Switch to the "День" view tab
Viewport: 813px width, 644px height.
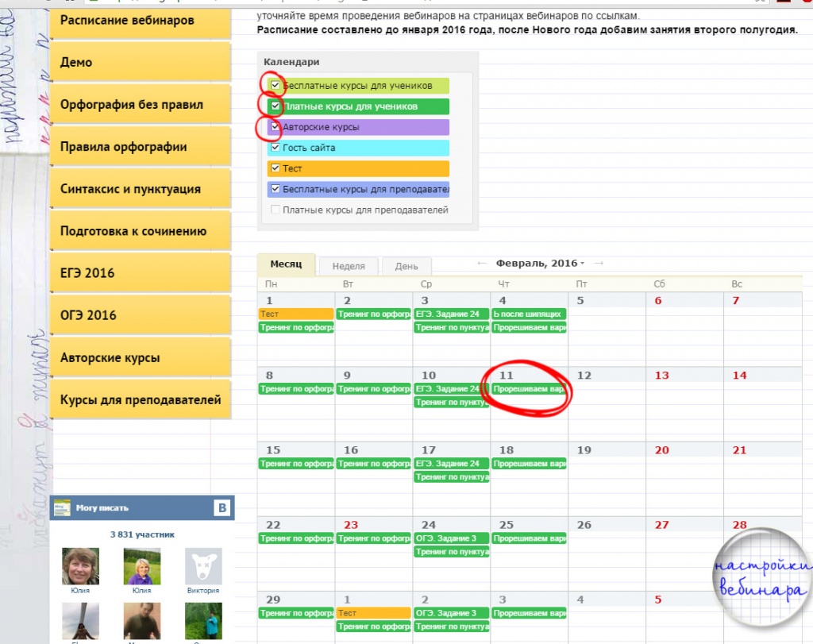[406, 267]
